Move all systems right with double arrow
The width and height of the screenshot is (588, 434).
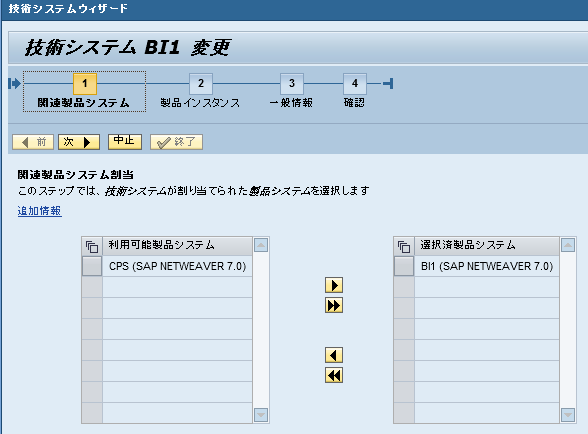334,305
